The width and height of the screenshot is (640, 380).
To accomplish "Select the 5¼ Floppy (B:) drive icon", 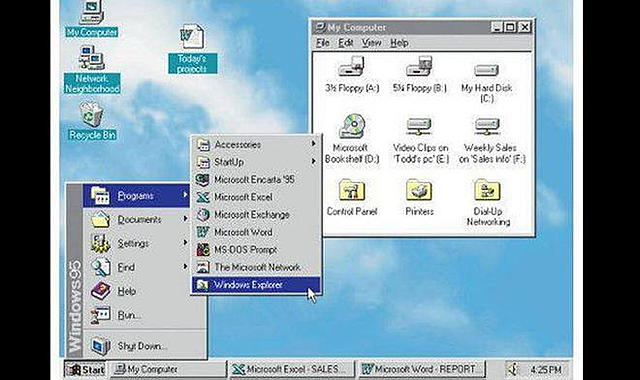I will 419,67.
